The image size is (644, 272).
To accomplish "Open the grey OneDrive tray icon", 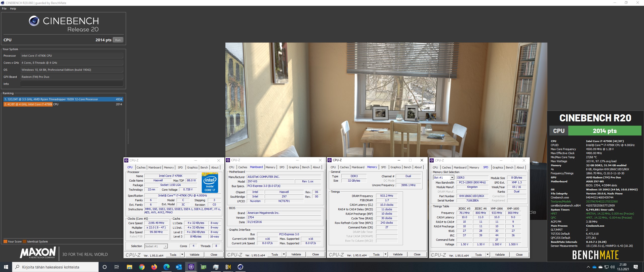I will point(600,267).
